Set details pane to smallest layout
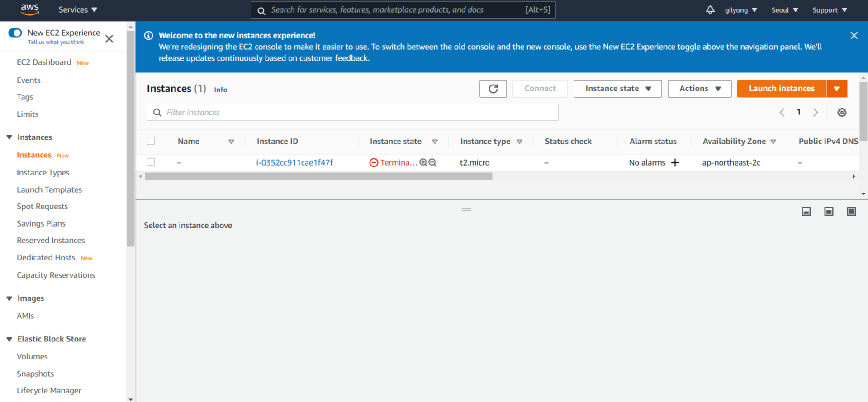868x402 pixels. click(x=806, y=211)
